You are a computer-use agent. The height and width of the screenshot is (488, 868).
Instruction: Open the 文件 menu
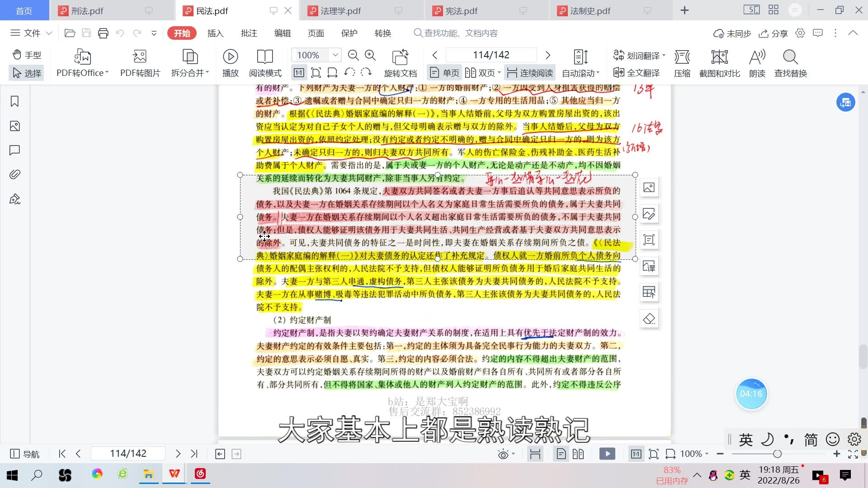click(31, 33)
